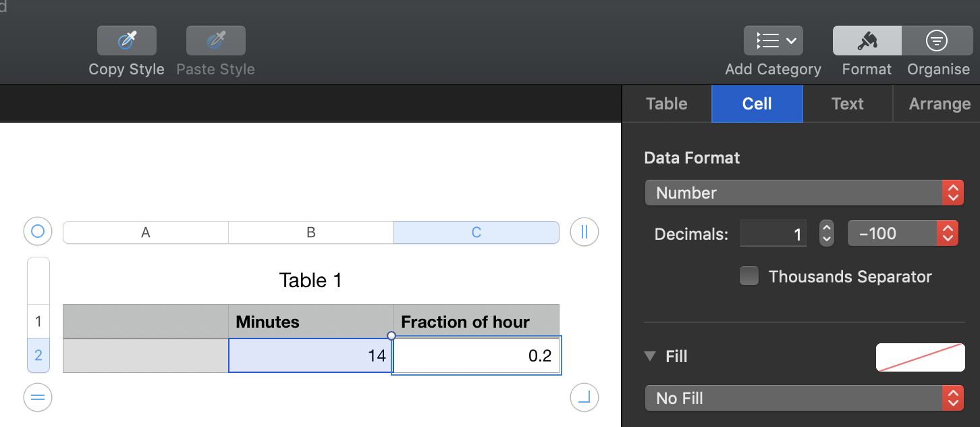Open the negative number format dropdown

902,234
